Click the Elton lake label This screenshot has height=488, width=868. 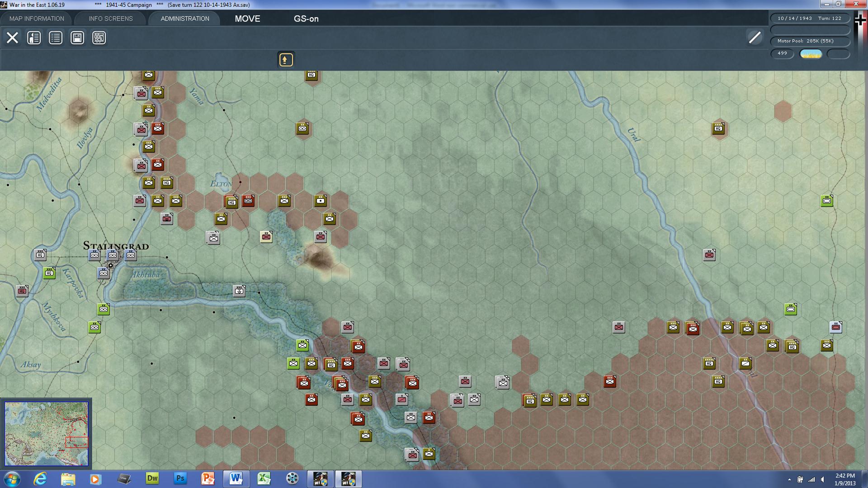click(x=221, y=184)
